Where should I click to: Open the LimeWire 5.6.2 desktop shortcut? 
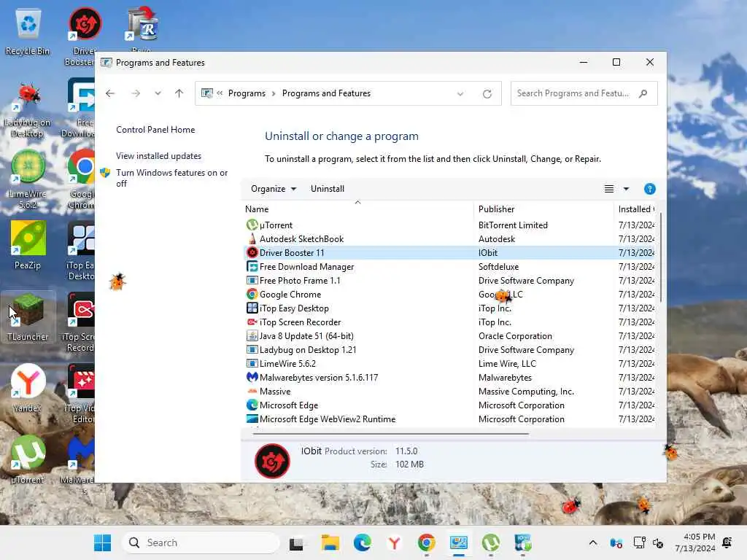coord(28,179)
